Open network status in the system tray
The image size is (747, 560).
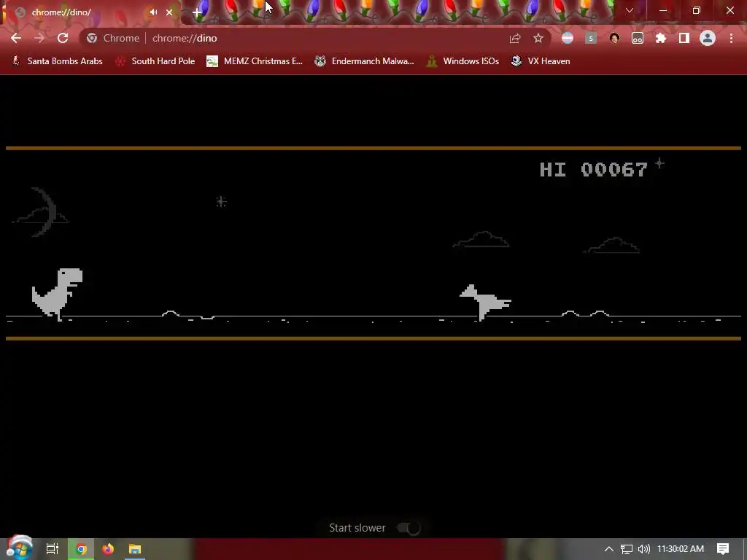627,549
